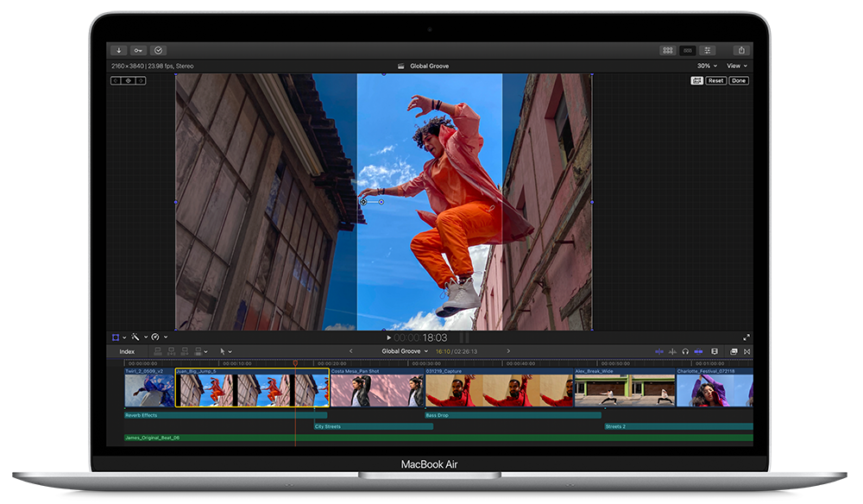This screenshot has width=863, height=504.
Task: Show the Effects browser icon
Action: pos(734,351)
